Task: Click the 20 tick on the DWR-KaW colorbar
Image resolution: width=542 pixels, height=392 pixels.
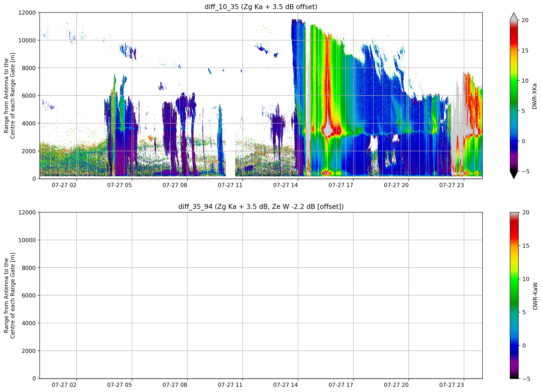Action: click(526, 212)
